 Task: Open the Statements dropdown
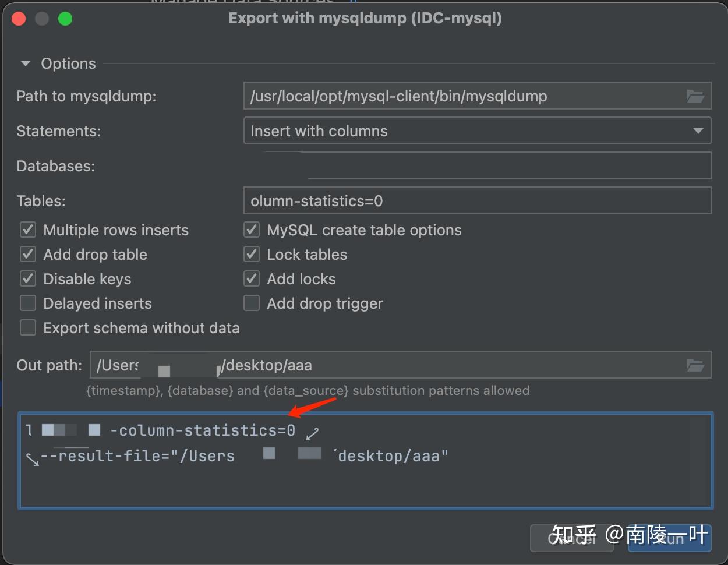[x=478, y=130]
